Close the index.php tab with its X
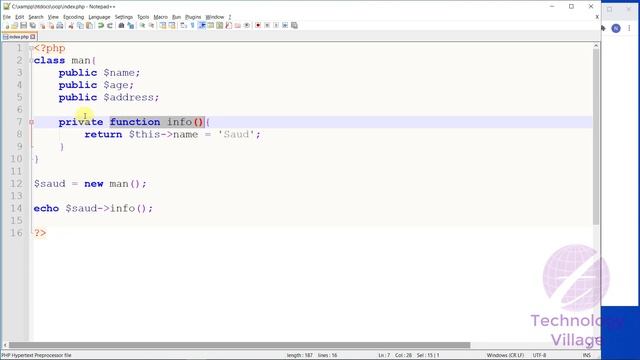Image resolution: width=640 pixels, height=360 pixels. coord(33,37)
